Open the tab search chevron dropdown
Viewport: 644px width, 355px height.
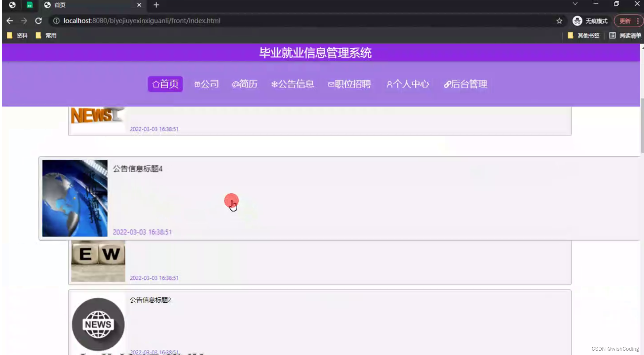[575, 4]
